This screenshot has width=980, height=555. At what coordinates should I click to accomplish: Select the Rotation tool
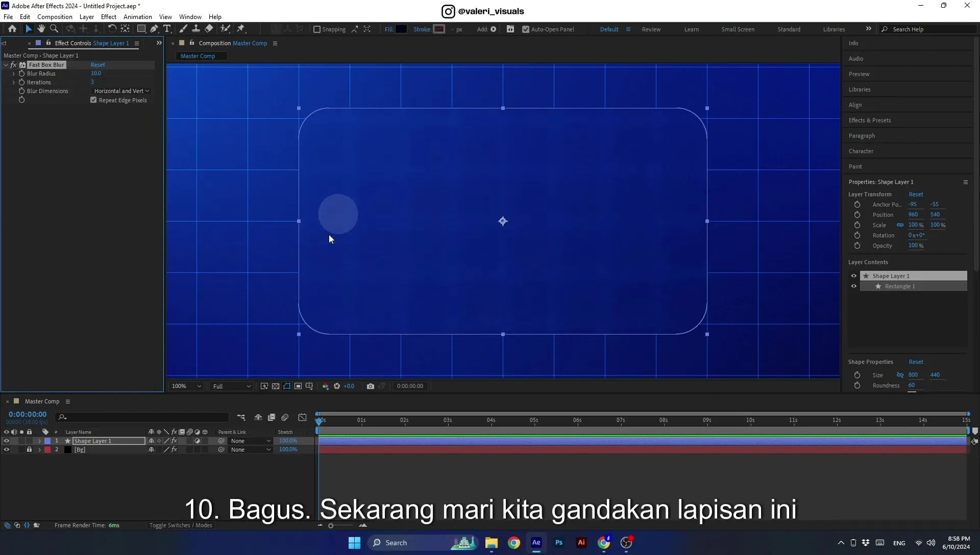click(112, 29)
